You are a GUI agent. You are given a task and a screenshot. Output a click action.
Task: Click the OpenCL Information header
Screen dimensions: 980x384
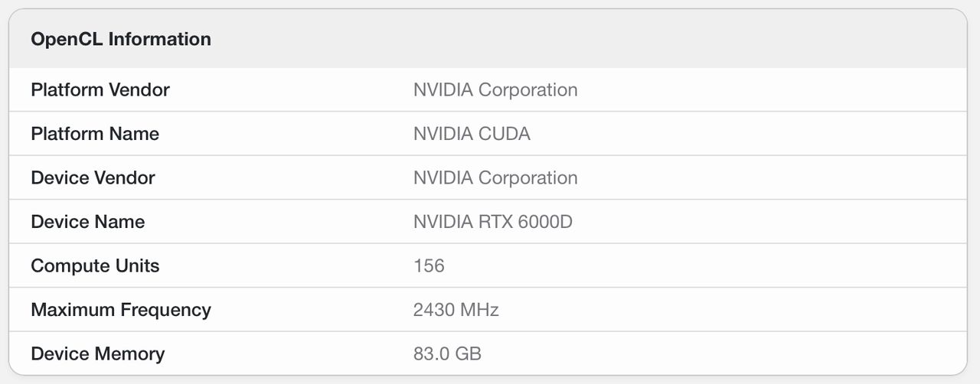(x=121, y=39)
